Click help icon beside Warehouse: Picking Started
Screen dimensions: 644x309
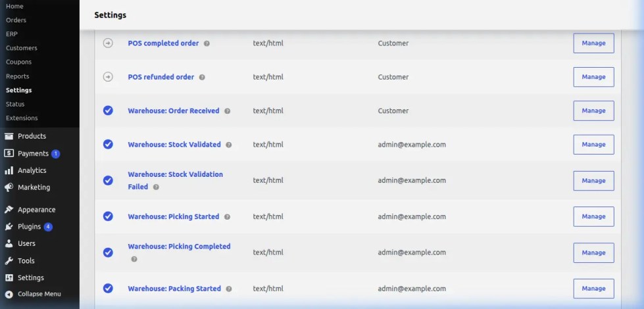[227, 217]
